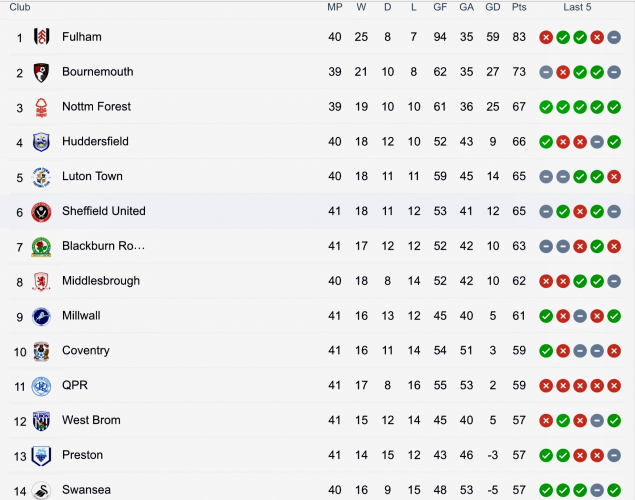Click the Club column header
This screenshot has height=500, width=635.
(x=20, y=7)
